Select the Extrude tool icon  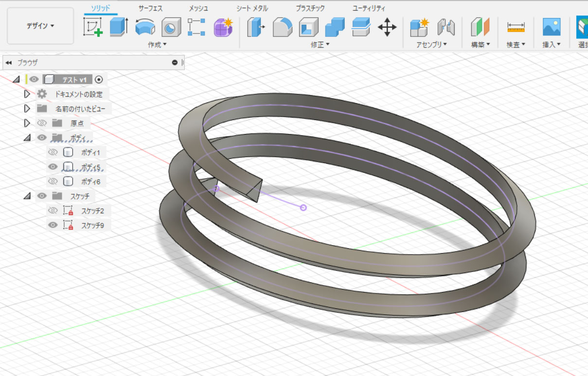coord(119,27)
